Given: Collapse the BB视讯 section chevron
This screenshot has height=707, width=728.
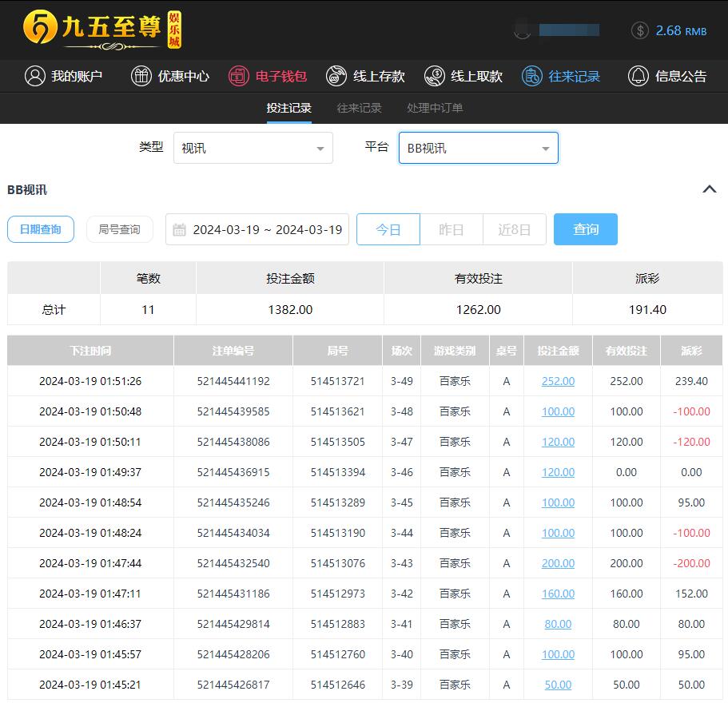Looking at the screenshot, I should (710, 189).
